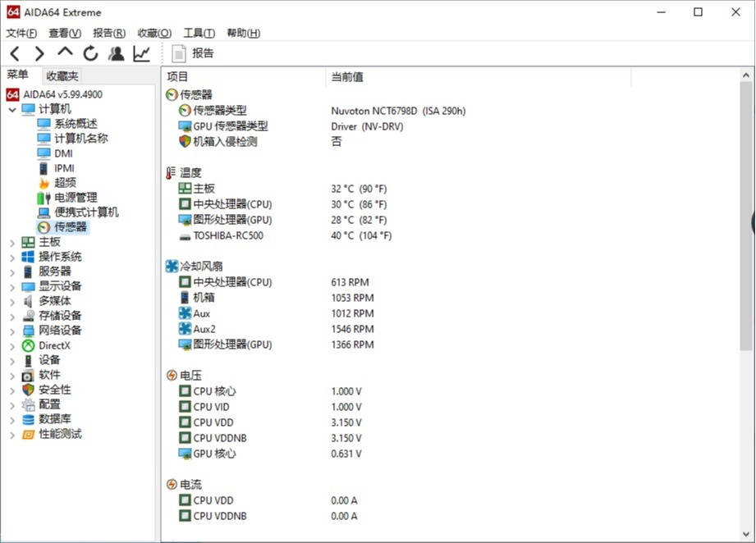Click the DirectX Xbox icon
This screenshot has width=756, height=543.
click(x=29, y=345)
